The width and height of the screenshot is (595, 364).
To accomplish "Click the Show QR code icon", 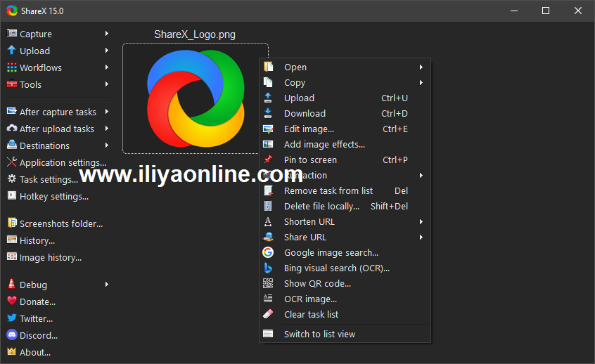I will 268,283.
